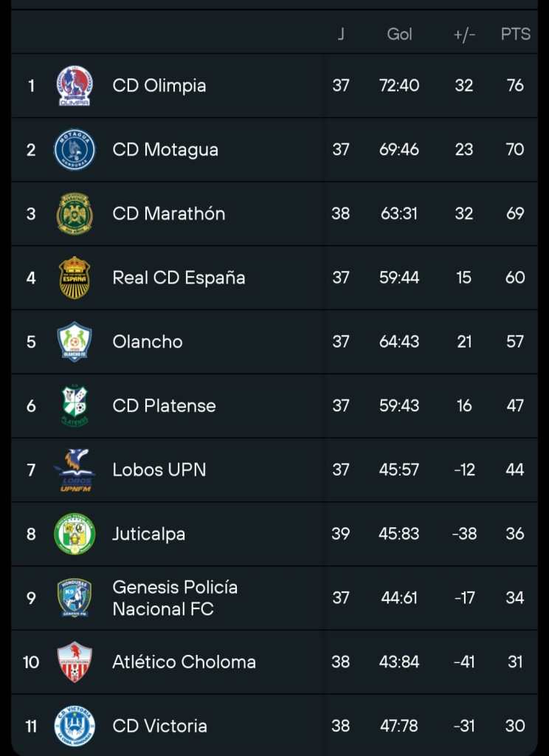549x756 pixels.
Task: Open the CD Victoria club crest
Action: (75, 726)
